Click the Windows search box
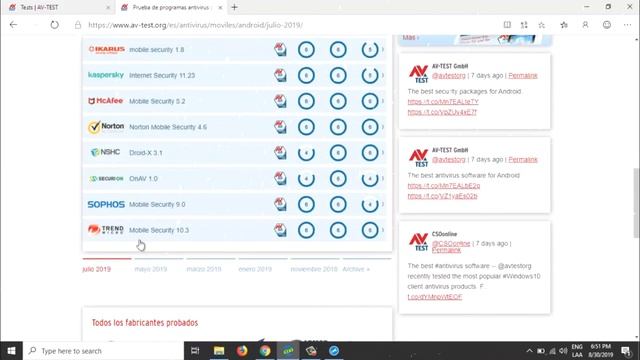 click(x=104, y=351)
